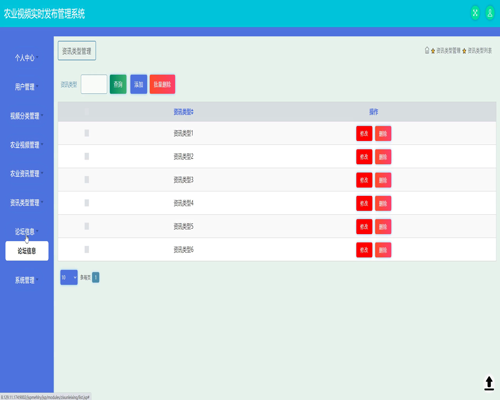The image size is (500, 400).
Task: Open 用户管理 in the sidebar
Action: click(26, 87)
